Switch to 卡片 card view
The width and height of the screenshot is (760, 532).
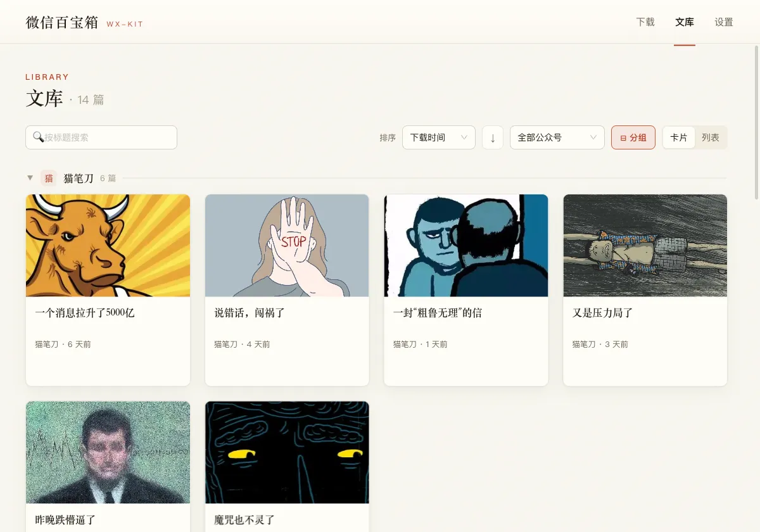pyautogui.click(x=679, y=137)
